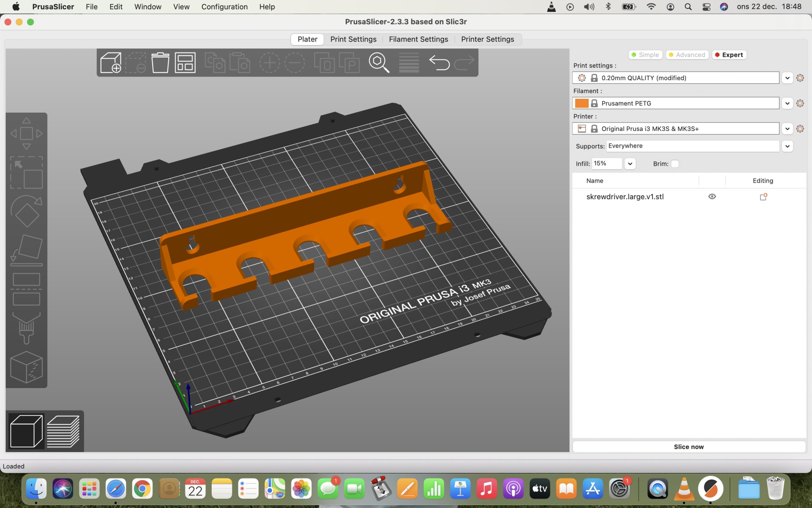The image size is (812, 508).
Task: Click the orange filament color swatch
Action: 582,103
